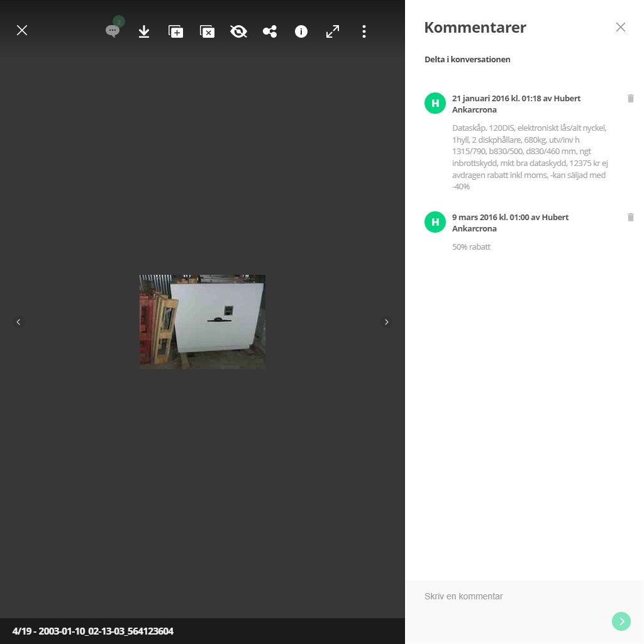Delete the 9 mars 2016 comment
The height and width of the screenshot is (644, 644).
630,217
